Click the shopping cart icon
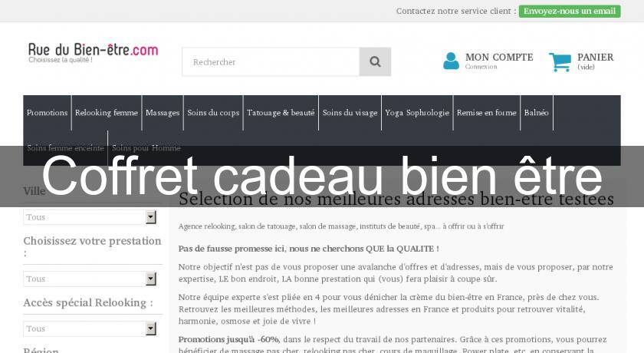This screenshot has width=644, height=353. [560, 61]
